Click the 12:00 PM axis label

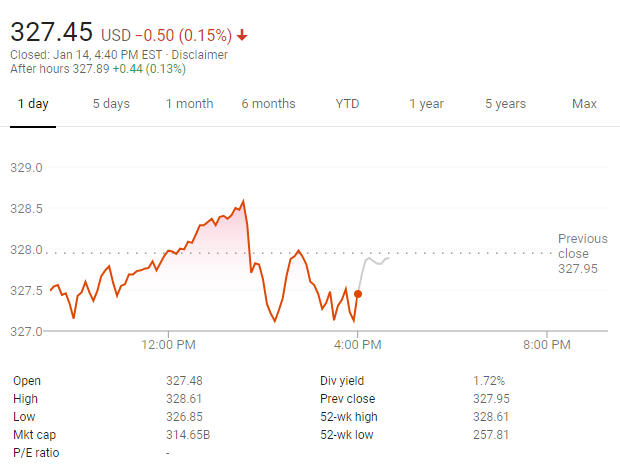pyautogui.click(x=168, y=346)
